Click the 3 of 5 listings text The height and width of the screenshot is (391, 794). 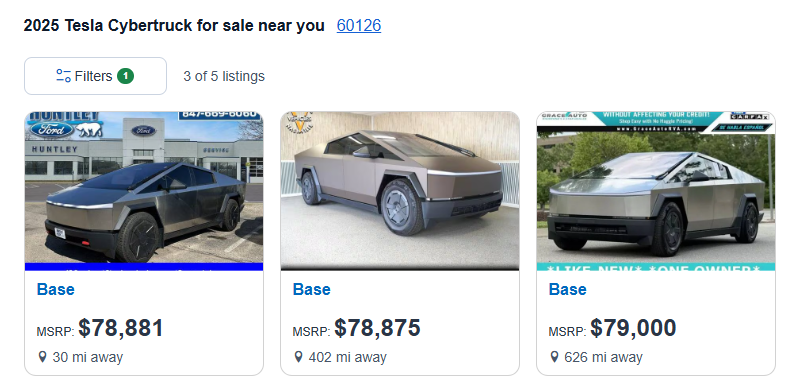pyautogui.click(x=224, y=76)
